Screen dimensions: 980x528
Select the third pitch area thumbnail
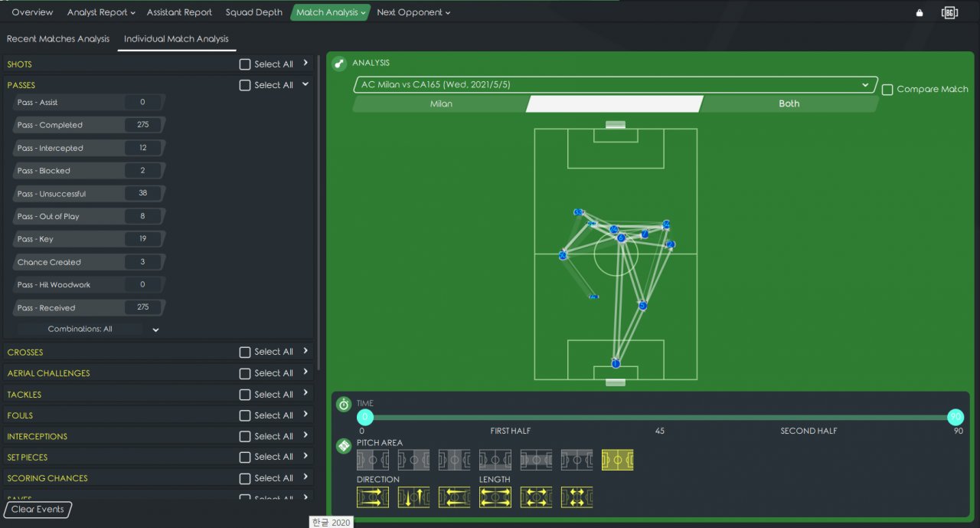454,460
